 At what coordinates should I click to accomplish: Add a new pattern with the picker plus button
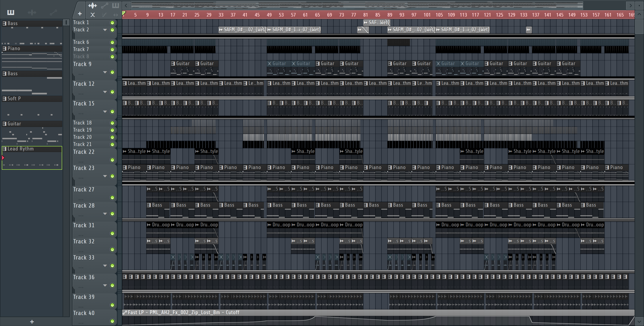(x=32, y=322)
